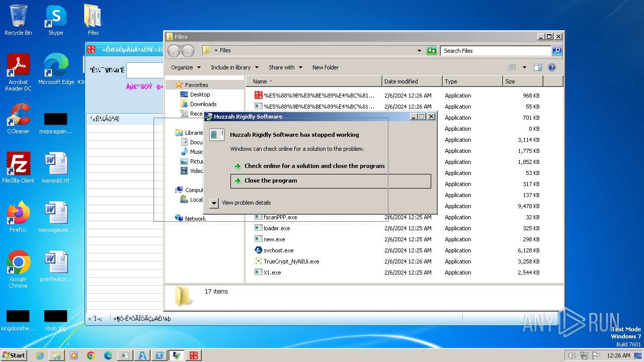Open the Organize menu
Screen dimensions: 644x362
(x=186, y=67)
